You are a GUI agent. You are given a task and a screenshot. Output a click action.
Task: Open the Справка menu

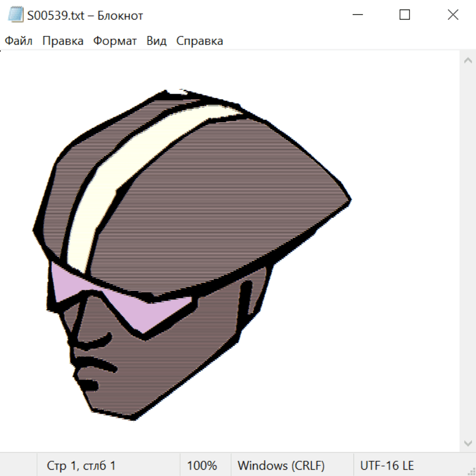(199, 41)
